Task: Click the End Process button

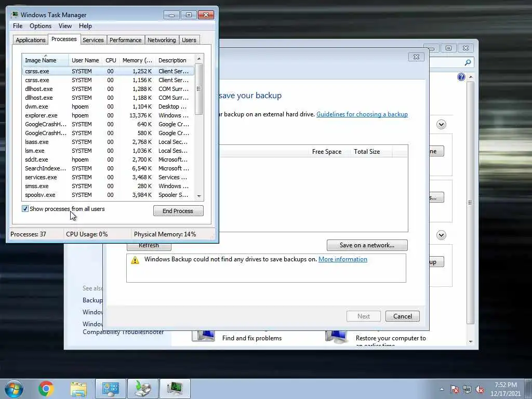Action: [x=178, y=211]
